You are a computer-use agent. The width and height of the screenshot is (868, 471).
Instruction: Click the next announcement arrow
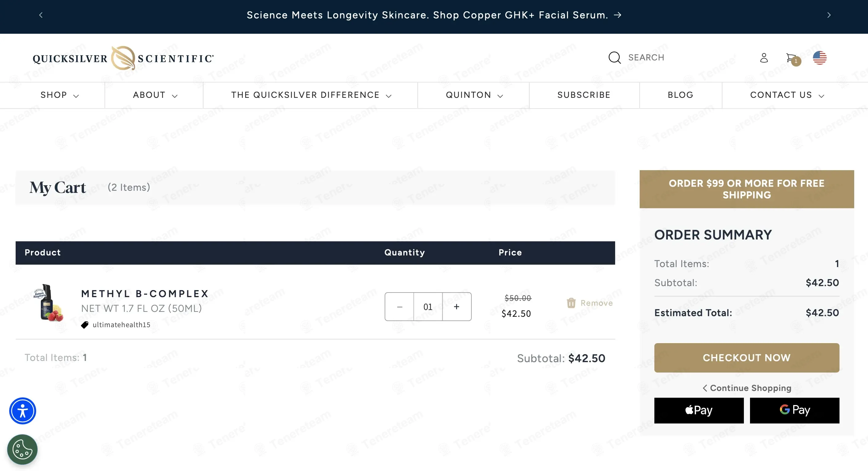point(829,15)
